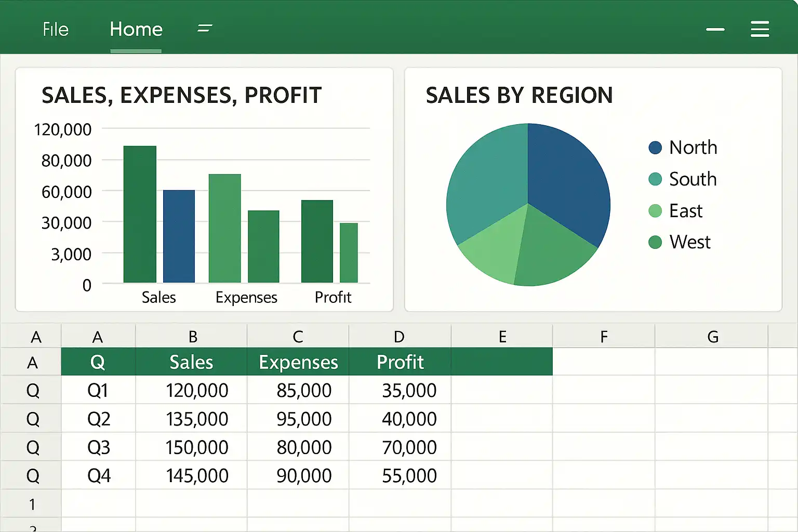Click the ribbon collapse lines icon
This screenshot has width=798, height=532.
pos(205,28)
